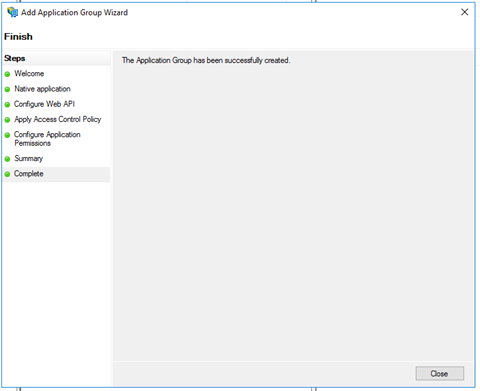Select the Apply Access Control Policy step
480x391 pixels.
[57, 119]
